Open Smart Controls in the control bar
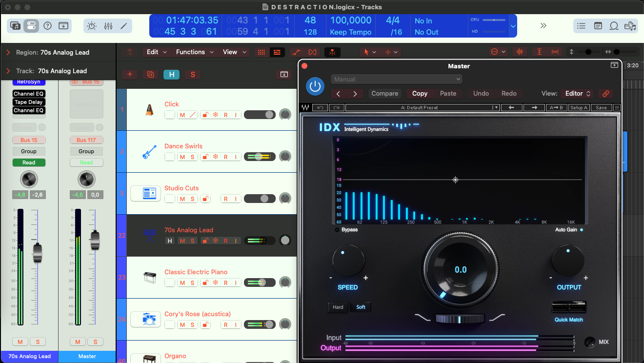Image resolution: width=644 pixels, height=363 pixels. pyautogui.click(x=92, y=26)
